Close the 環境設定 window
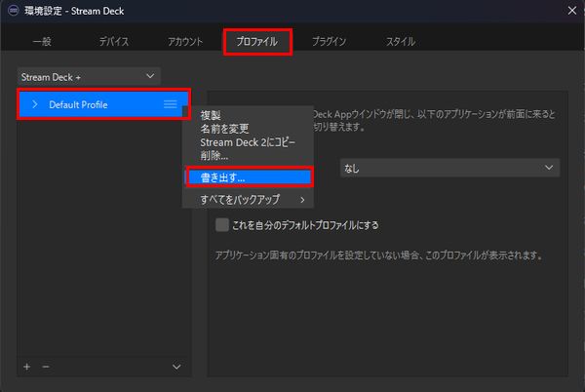 click(x=572, y=11)
